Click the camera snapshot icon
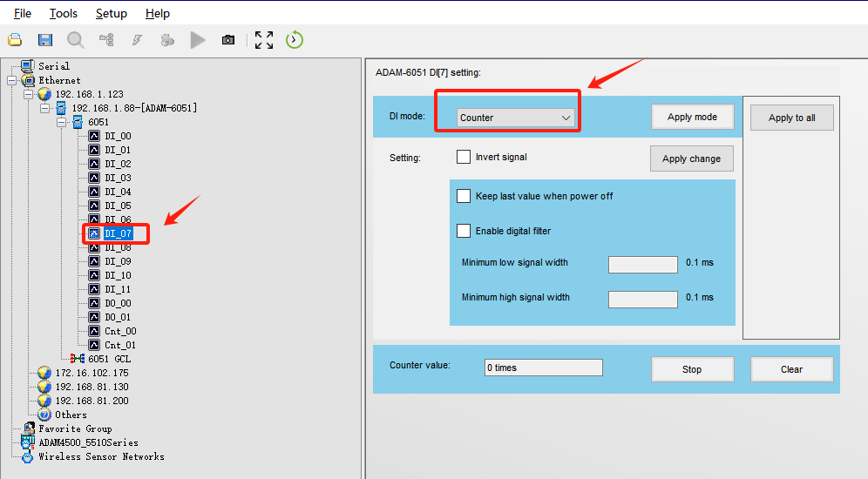Screen dimensions: 868x479 (228, 40)
